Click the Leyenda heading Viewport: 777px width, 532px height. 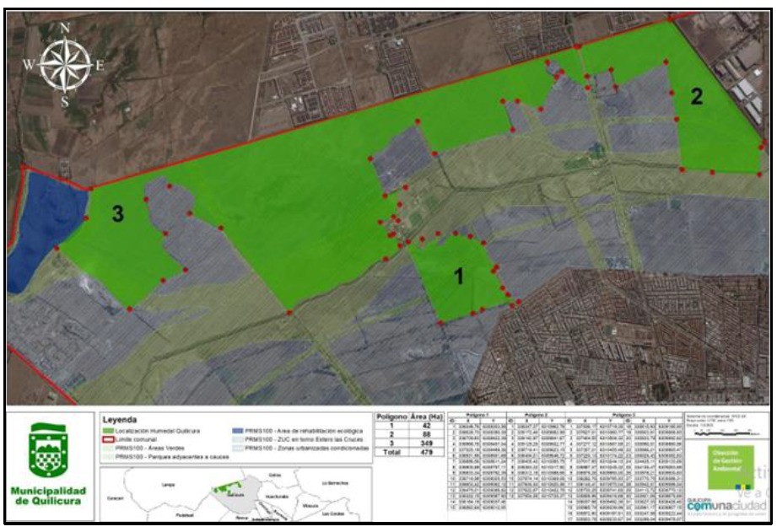[119, 419]
